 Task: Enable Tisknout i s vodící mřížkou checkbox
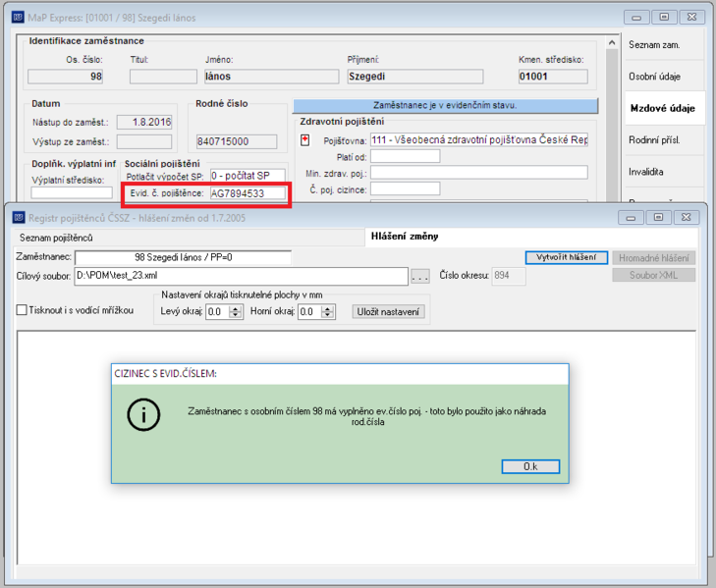[x=22, y=310]
